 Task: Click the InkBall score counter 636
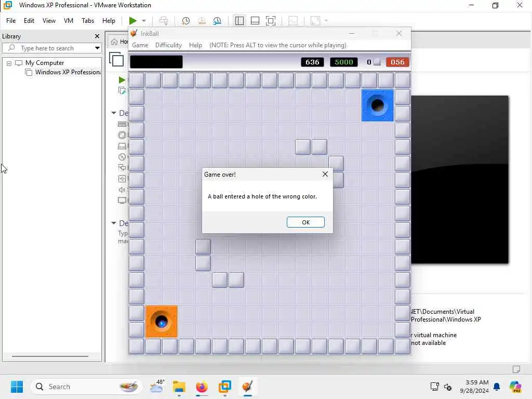tap(312, 62)
